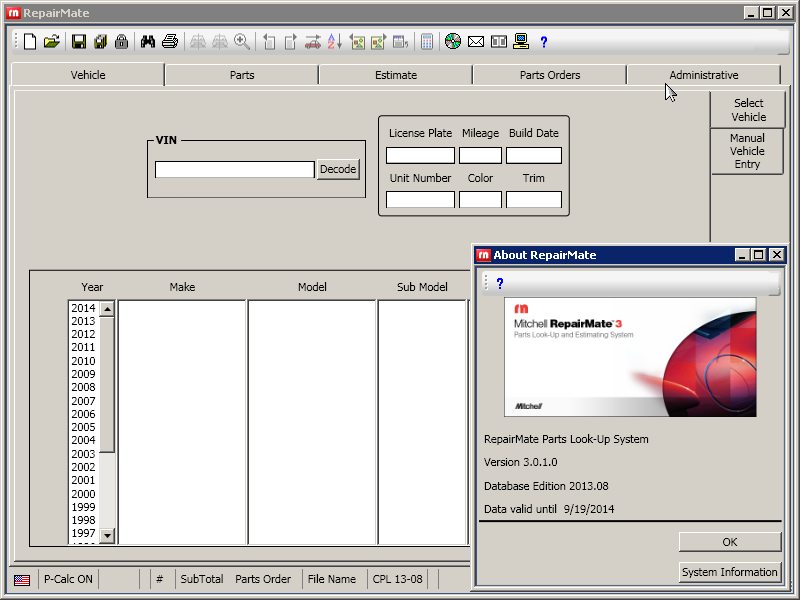The width and height of the screenshot is (800, 600).
Task: Switch to the Parts tab
Action: 242,75
